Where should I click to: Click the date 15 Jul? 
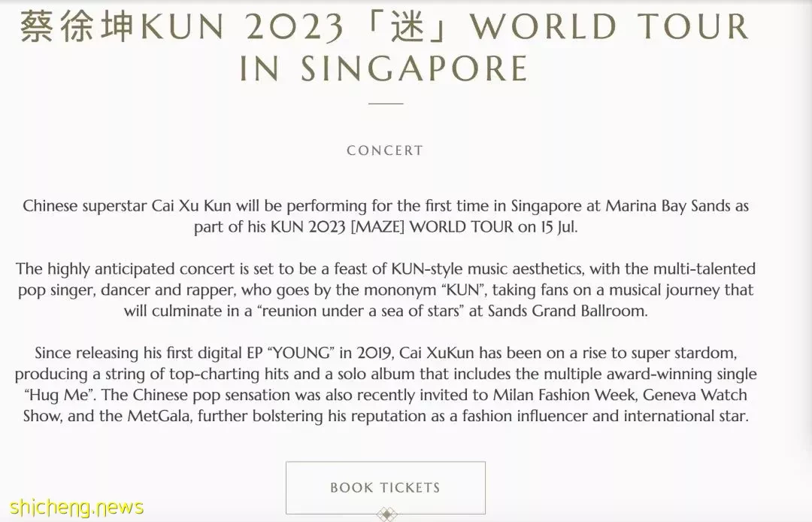[559, 227]
